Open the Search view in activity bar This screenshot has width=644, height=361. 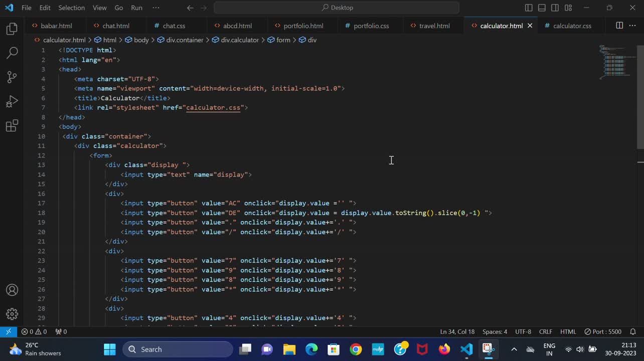point(12,53)
